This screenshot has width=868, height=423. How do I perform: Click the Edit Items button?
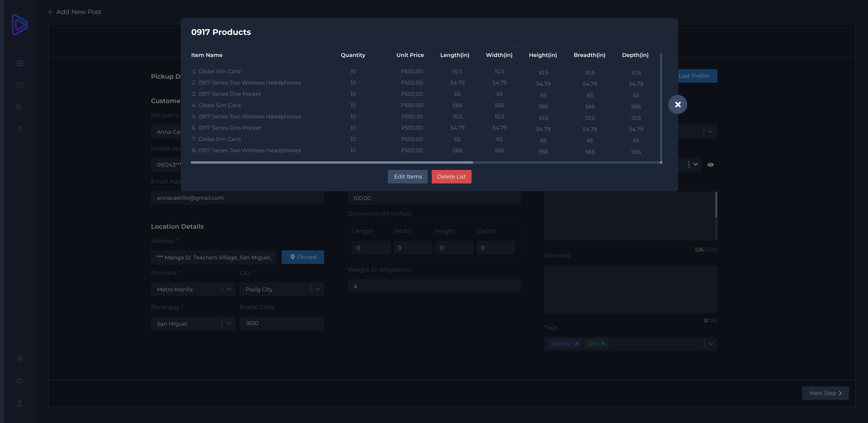pos(408,177)
